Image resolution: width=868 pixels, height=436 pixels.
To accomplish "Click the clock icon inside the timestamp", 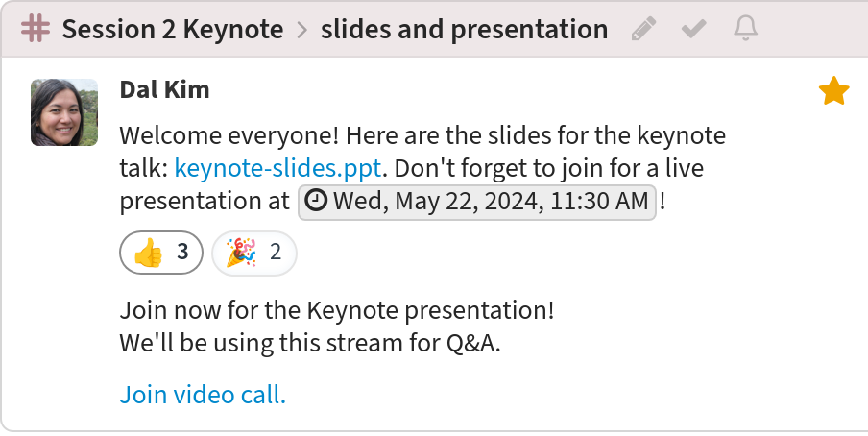I will (x=316, y=201).
